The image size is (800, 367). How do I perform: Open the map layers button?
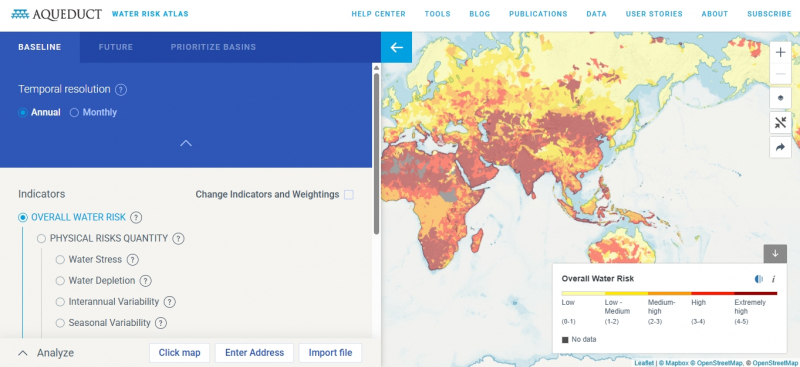point(780,97)
